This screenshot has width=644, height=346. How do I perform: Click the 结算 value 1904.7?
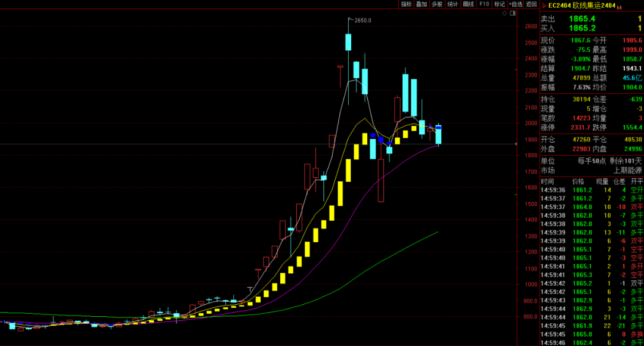click(x=580, y=69)
